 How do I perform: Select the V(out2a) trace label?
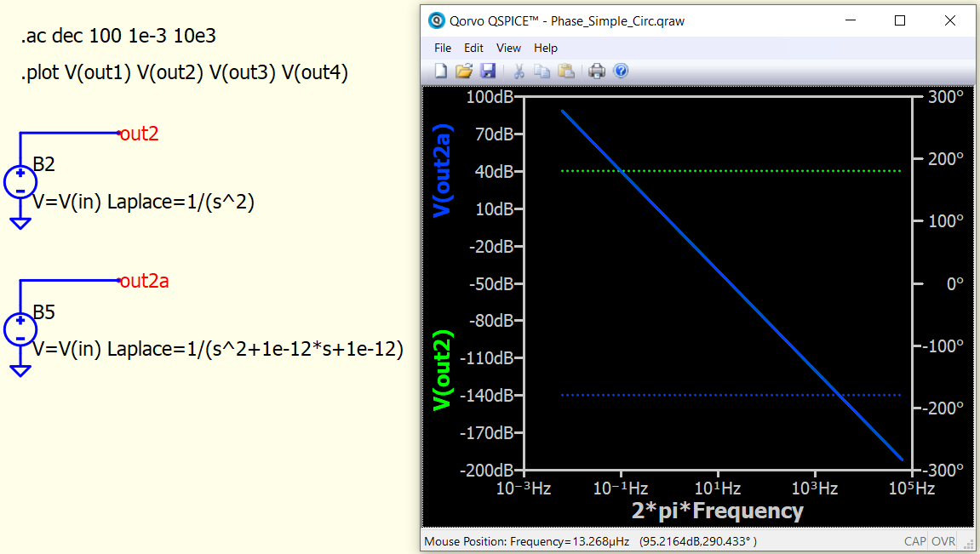[443, 170]
